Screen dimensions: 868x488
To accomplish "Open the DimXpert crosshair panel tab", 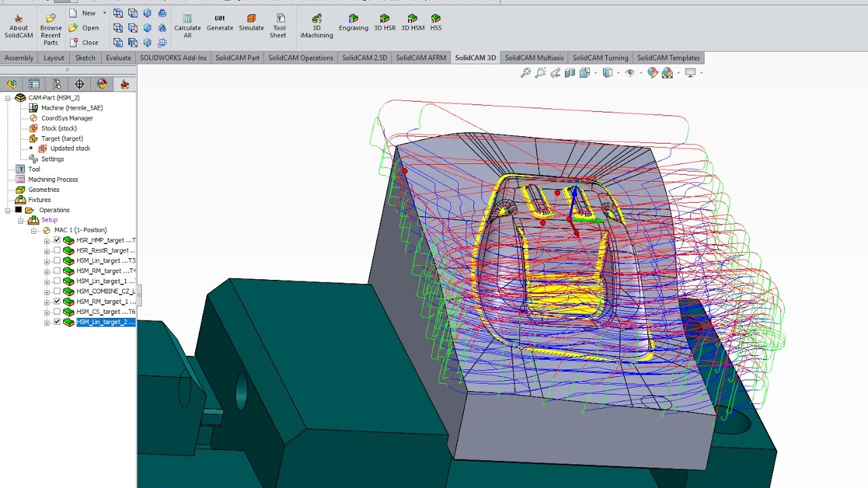I will [79, 84].
